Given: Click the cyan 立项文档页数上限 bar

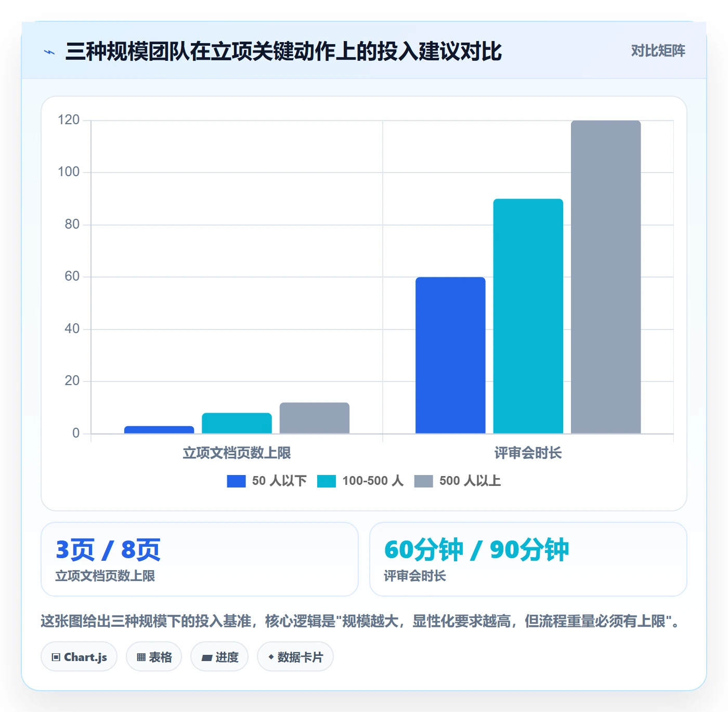Looking at the screenshot, I should [x=237, y=423].
